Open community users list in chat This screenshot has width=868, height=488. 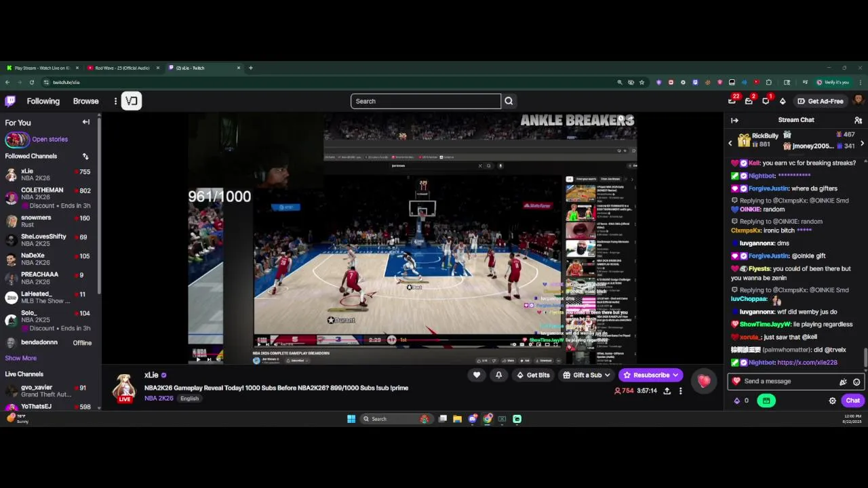(x=858, y=120)
